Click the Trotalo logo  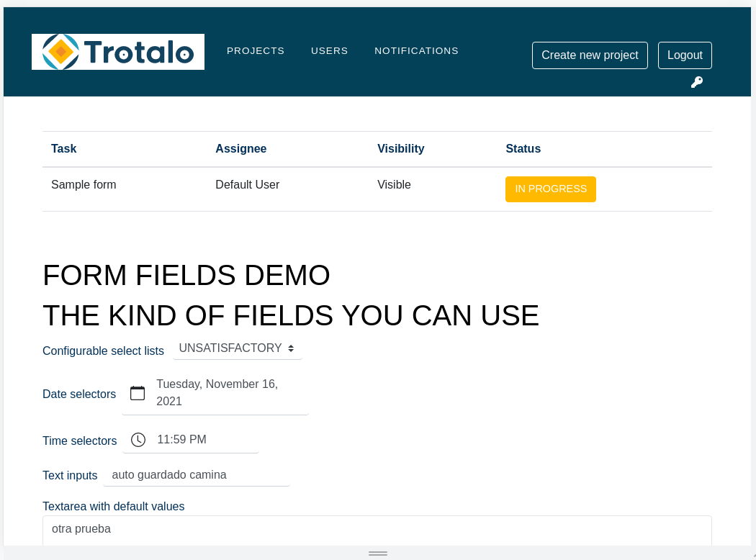(x=117, y=52)
